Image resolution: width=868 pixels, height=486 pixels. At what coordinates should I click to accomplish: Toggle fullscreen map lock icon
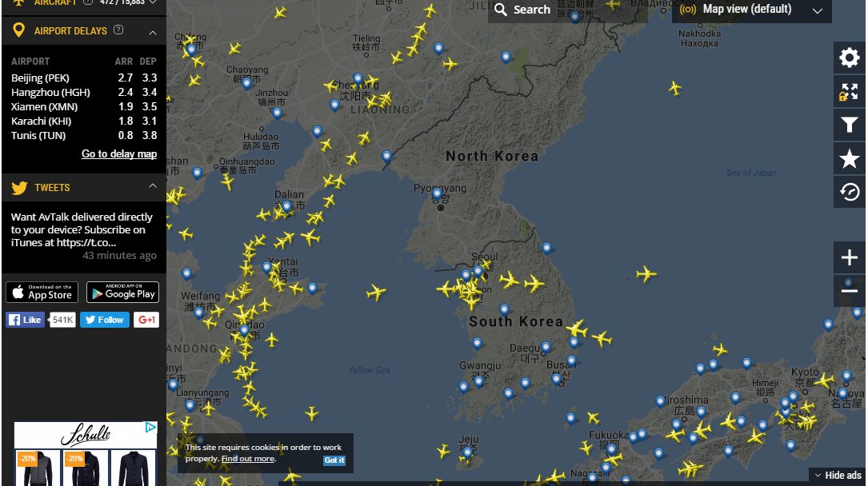pyautogui.click(x=849, y=91)
